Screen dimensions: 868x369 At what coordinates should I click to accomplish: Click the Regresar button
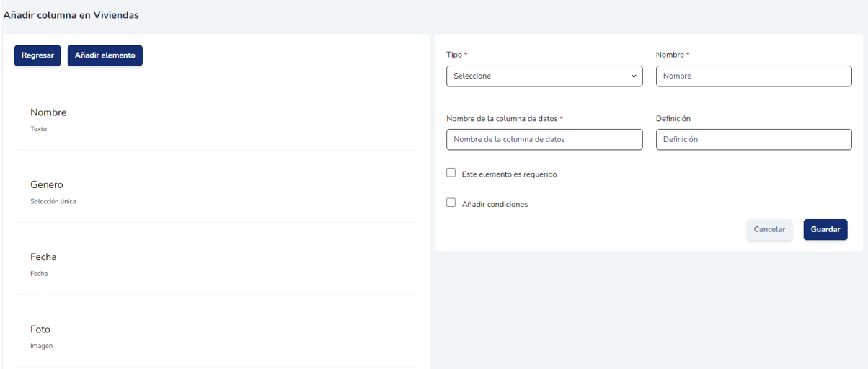37,55
